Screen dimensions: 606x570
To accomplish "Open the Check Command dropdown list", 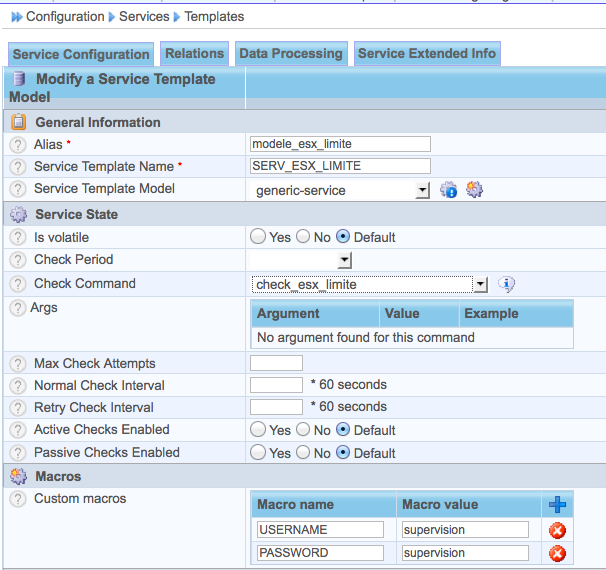I will (480, 285).
